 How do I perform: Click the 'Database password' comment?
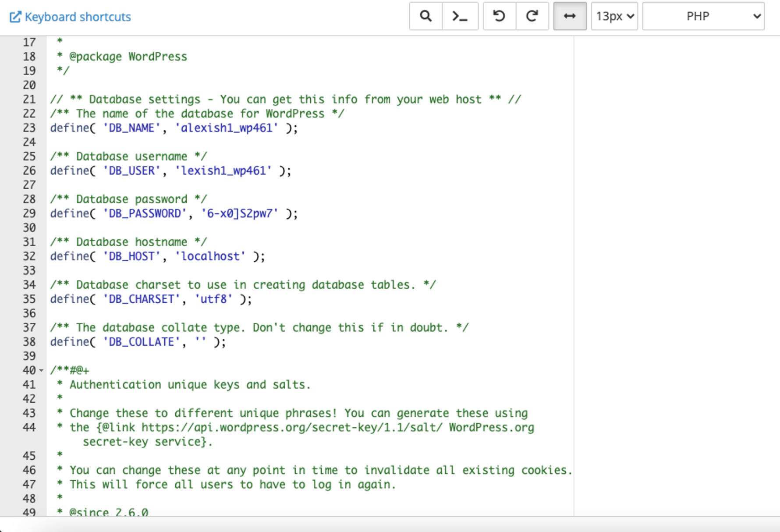pyautogui.click(x=128, y=199)
